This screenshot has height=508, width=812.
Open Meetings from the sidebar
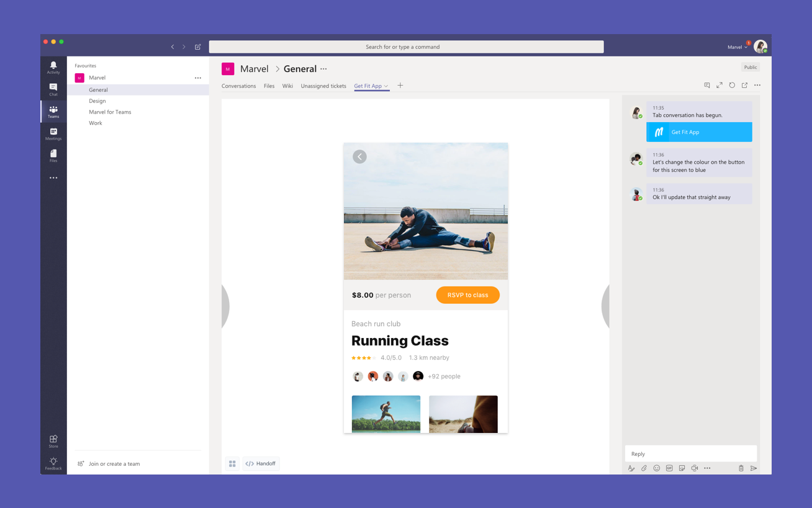pyautogui.click(x=53, y=134)
